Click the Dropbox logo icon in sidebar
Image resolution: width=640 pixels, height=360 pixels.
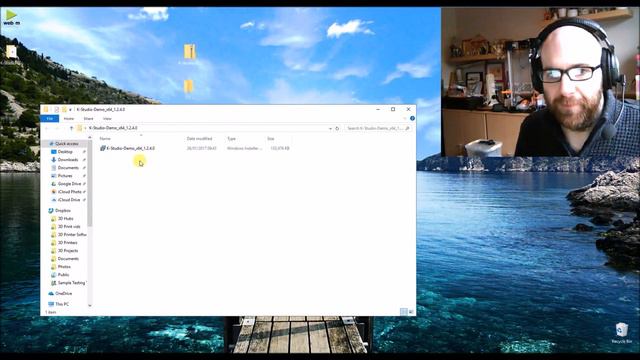[x=51, y=211]
